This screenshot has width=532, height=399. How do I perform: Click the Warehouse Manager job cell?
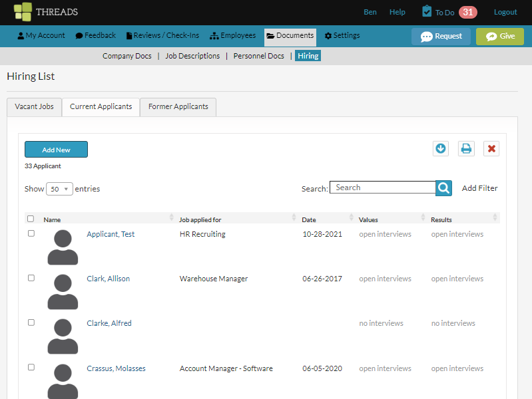click(x=214, y=279)
